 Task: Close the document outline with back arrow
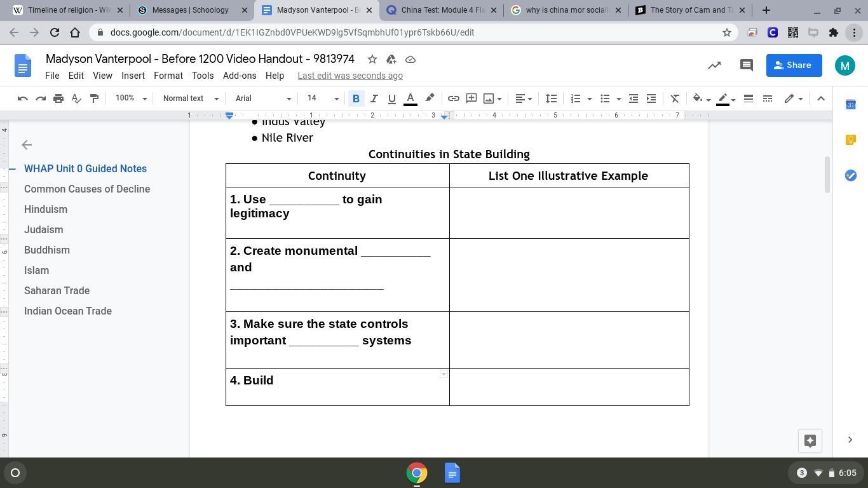pyautogui.click(x=27, y=145)
